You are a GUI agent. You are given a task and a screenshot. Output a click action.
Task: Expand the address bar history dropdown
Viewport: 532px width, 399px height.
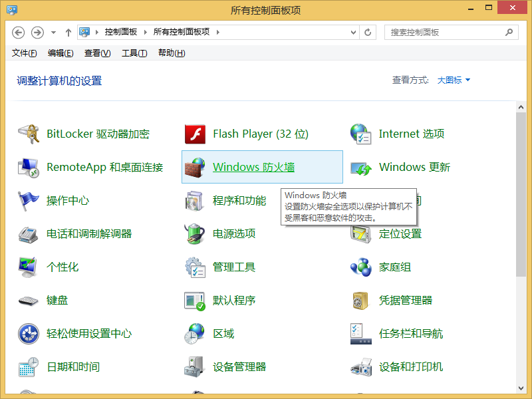pos(353,31)
